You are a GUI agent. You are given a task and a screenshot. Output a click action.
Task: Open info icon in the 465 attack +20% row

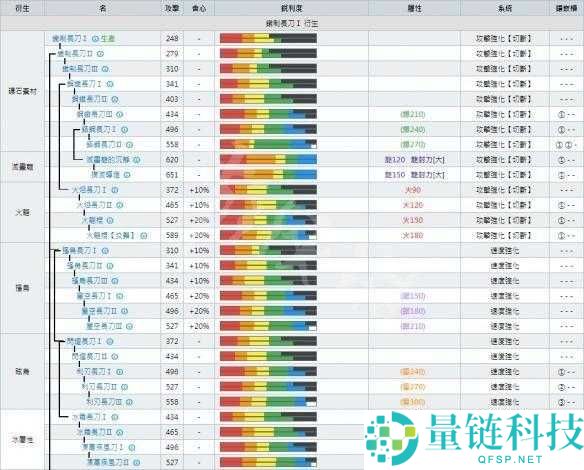tap(120, 296)
